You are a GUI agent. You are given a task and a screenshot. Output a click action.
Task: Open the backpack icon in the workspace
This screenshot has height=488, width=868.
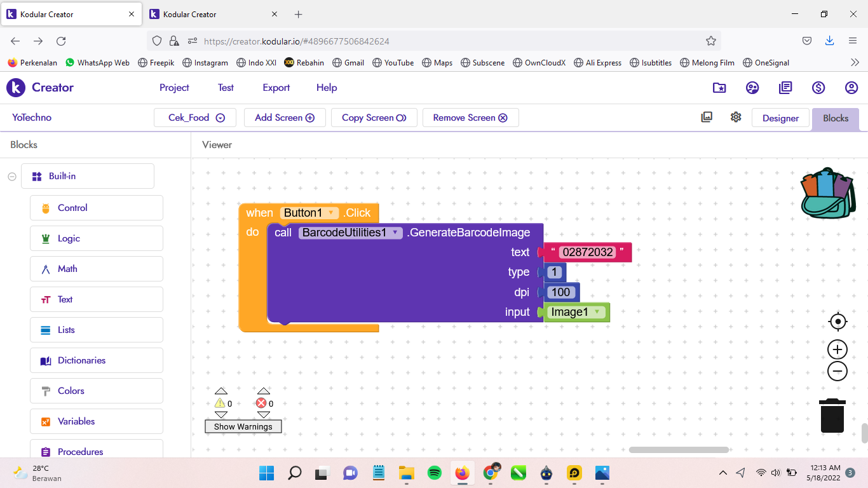click(x=828, y=194)
